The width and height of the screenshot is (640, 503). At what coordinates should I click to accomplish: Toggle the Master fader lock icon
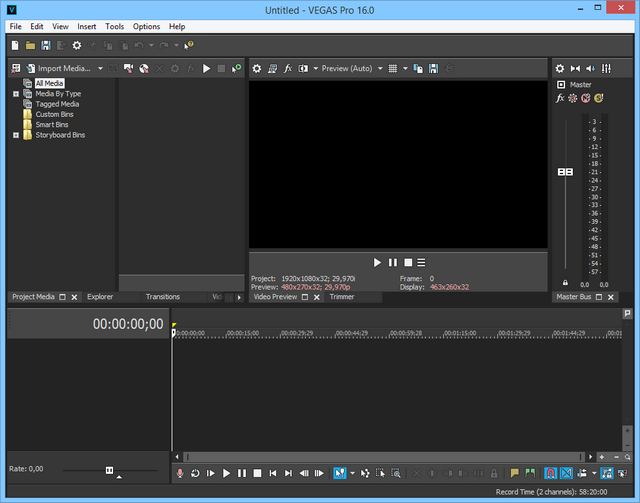[566, 284]
